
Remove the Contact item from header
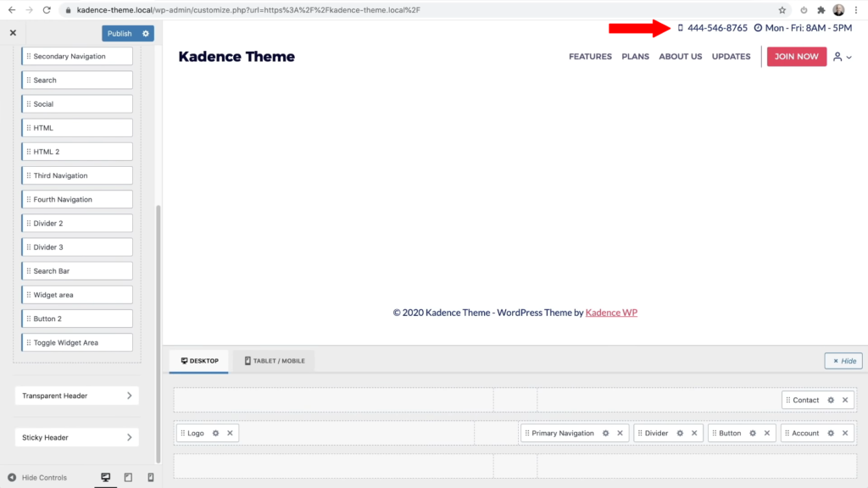pos(845,400)
